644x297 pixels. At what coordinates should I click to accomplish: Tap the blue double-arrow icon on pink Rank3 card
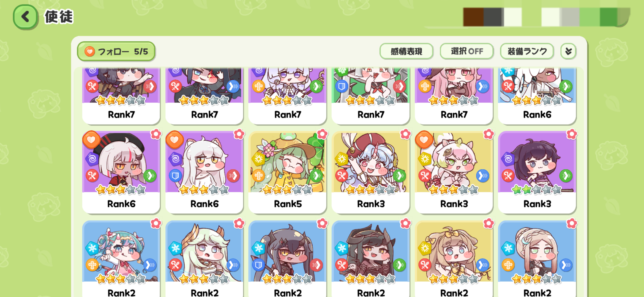(x=482, y=176)
